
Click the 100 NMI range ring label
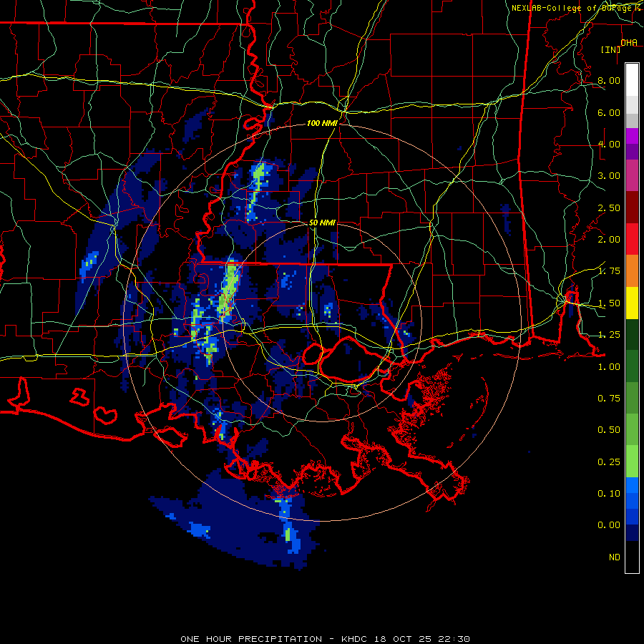point(323,123)
